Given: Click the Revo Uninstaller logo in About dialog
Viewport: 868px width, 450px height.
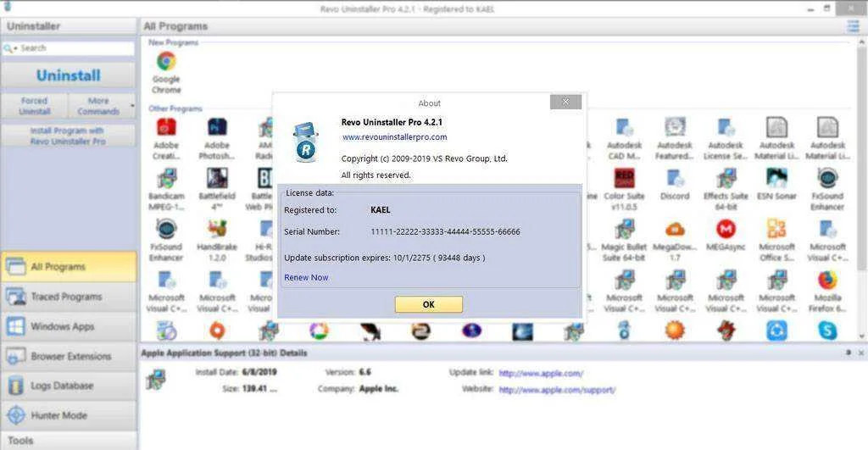Looking at the screenshot, I should pos(305,142).
